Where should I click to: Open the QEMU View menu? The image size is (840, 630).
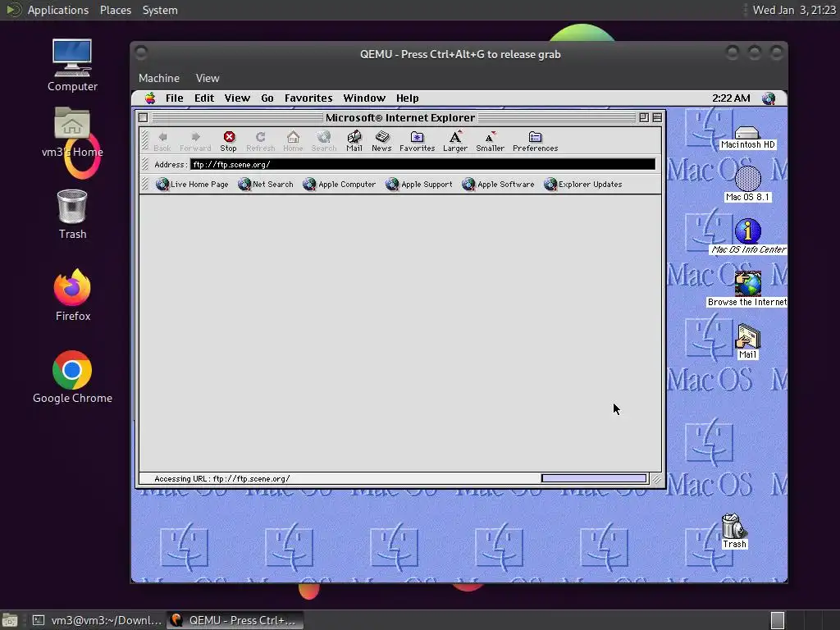click(208, 78)
